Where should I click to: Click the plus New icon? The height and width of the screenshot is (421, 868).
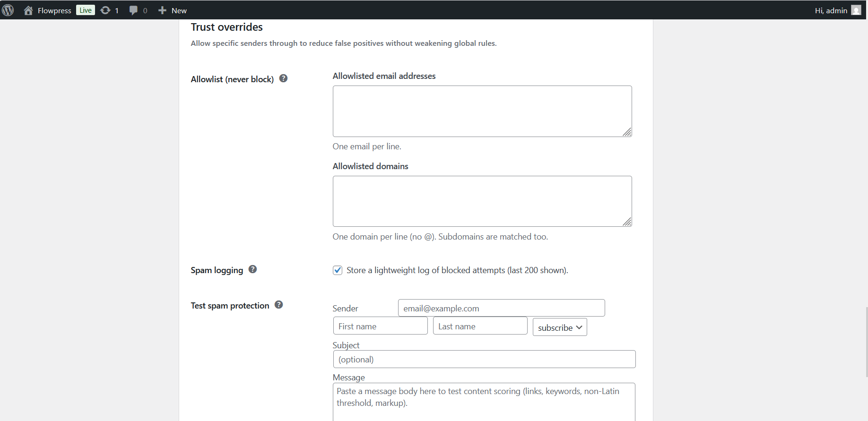point(162,10)
